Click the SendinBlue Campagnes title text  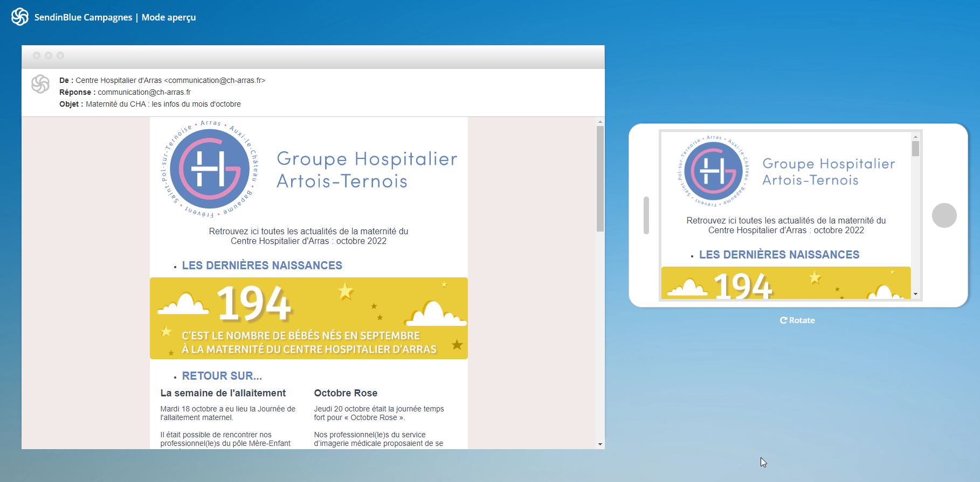click(x=83, y=17)
